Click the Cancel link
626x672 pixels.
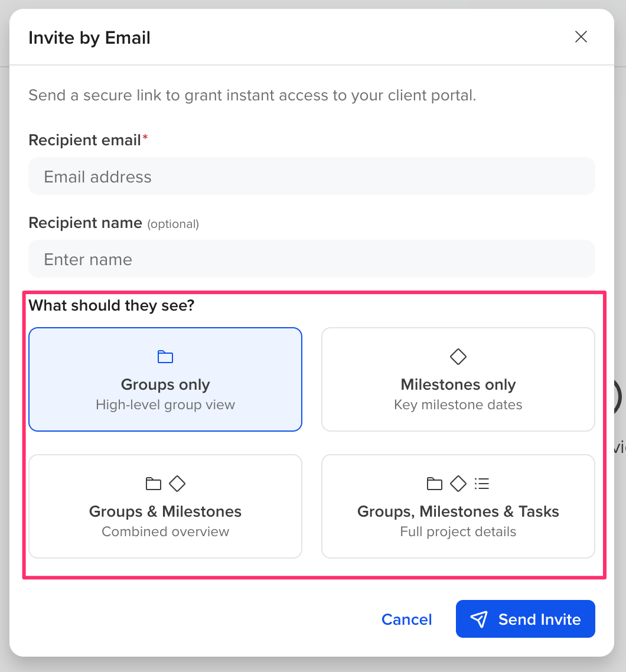coord(407,619)
